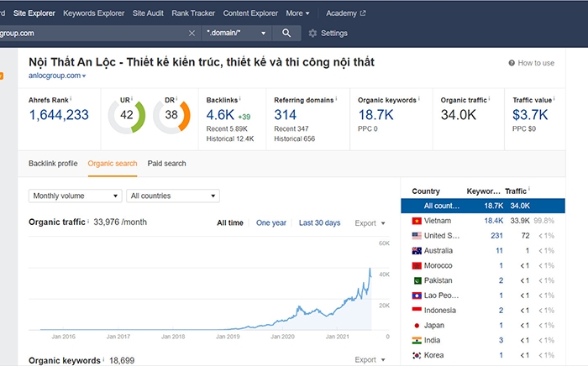Click Australia keywords count 11
This screenshot has height=366, width=588.
pyautogui.click(x=499, y=251)
